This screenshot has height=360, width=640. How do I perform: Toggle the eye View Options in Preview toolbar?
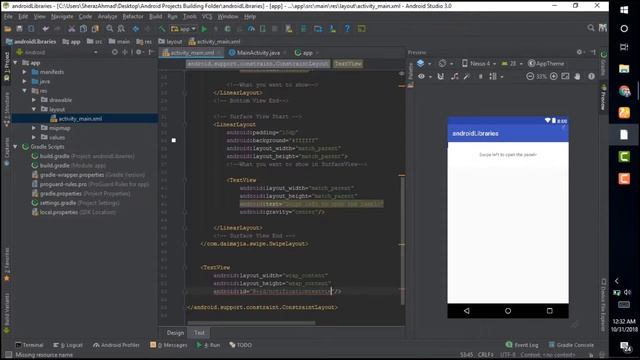pos(422,76)
